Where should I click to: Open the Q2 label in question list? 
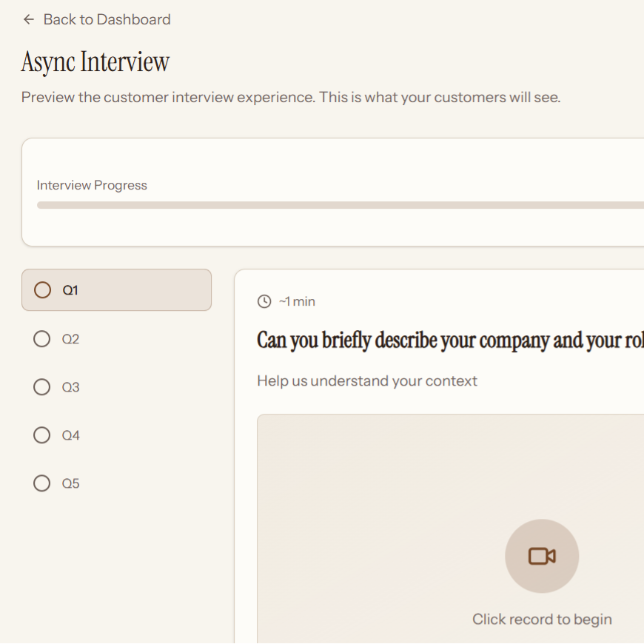[70, 339]
